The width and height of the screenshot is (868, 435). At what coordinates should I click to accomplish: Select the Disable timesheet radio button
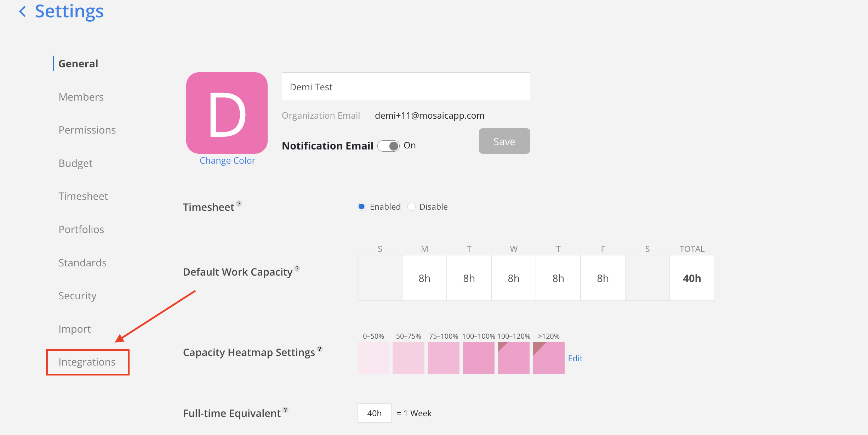click(411, 207)
